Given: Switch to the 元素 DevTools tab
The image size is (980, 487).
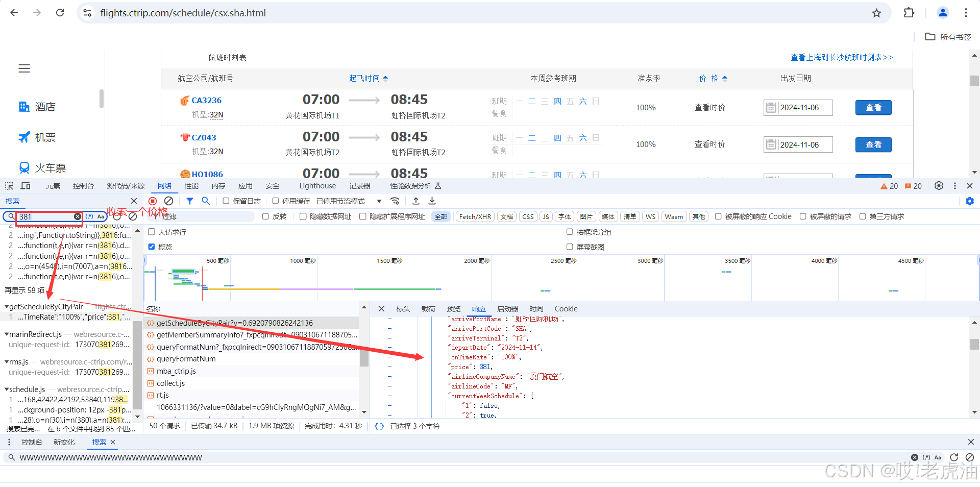Looking at the screenshot, I should pyautogui.click(x=53, y=186).
